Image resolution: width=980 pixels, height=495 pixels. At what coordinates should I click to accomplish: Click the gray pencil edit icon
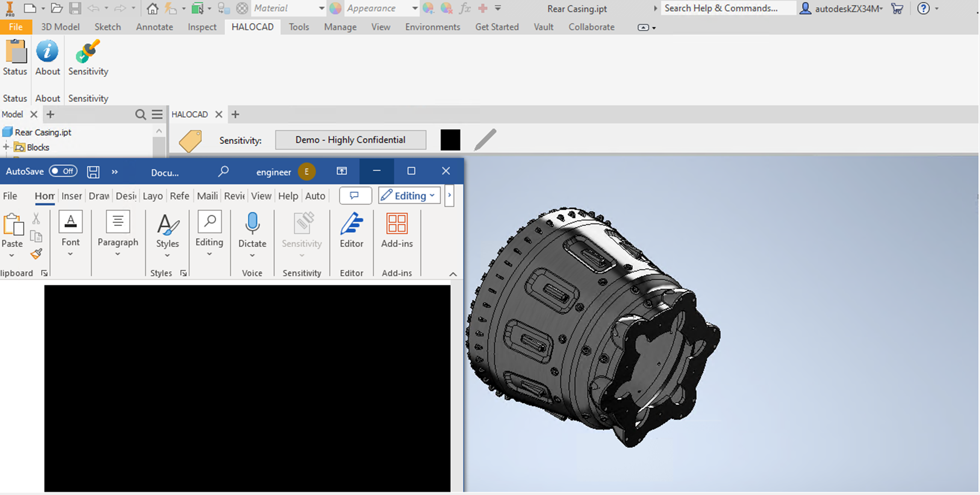coord(485,140)
